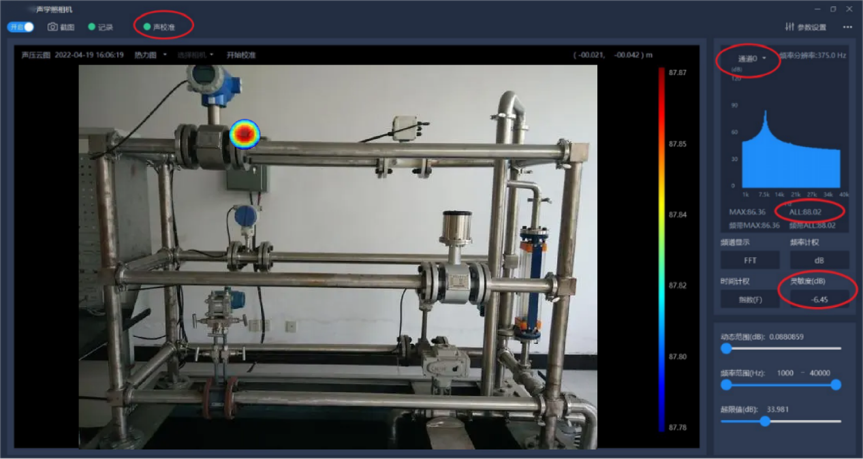Click 开始校准 start calibration
This screenshot has width=863, height=459.
241,55
